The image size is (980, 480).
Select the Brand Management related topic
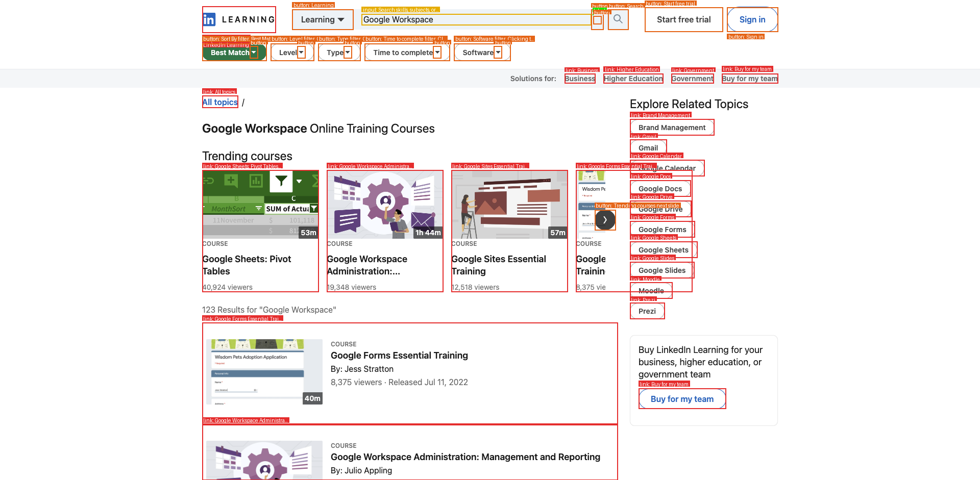pos(672,128)
